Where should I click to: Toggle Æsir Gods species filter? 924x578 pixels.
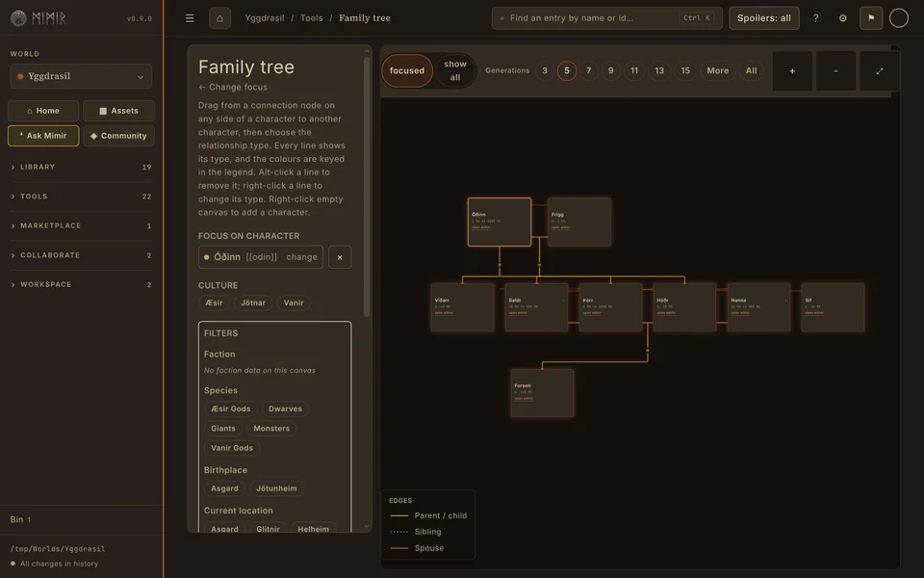pyautogui.click(x=230, y=408)
